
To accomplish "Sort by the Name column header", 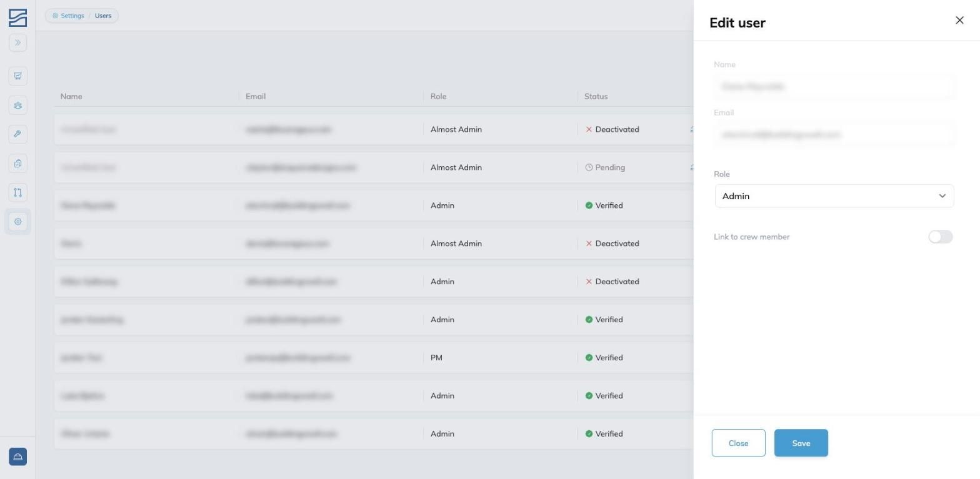I will pos(71,96).
